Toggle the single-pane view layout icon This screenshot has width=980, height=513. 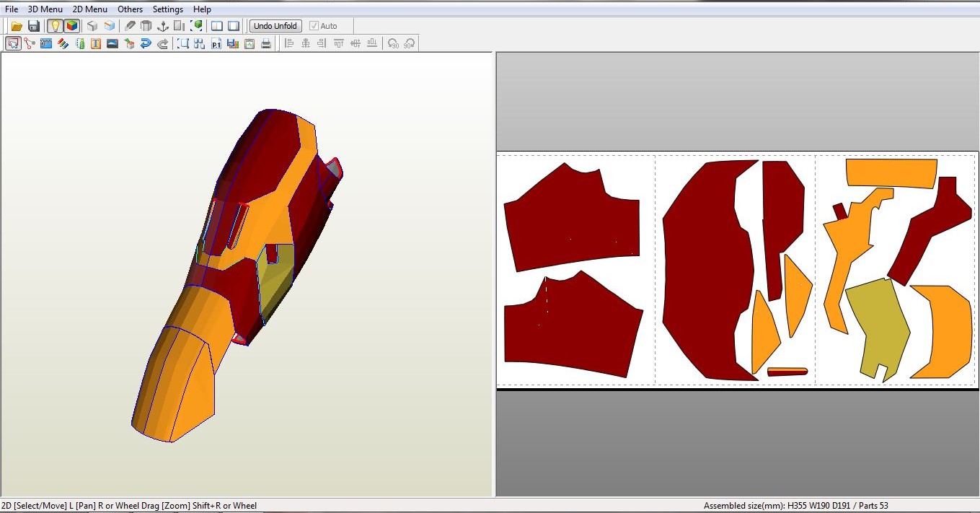tap(234, 26)
